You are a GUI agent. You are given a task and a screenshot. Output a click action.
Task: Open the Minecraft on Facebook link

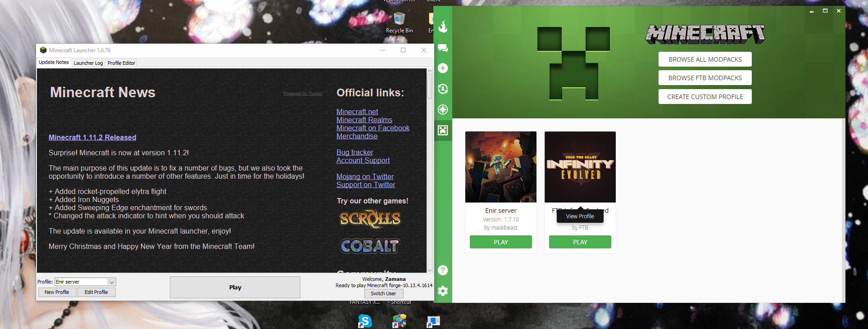[x=373, y=128]
